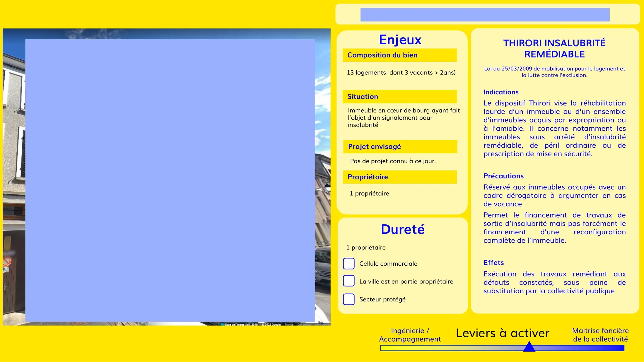Check the Cellule commerciale checkbox
This screenshot has height=362, width=644.
(x=349, y=264)
